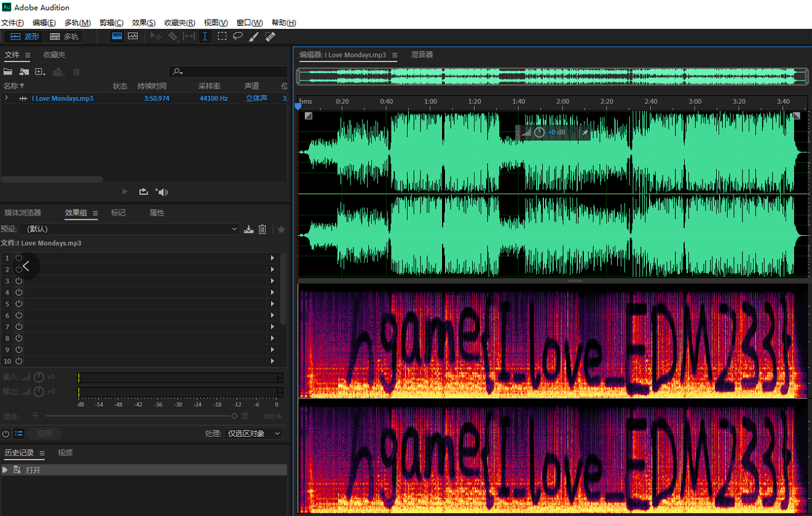Viewport: 812px width, 516px height.
Task: Select the Time Selection tool
Action: tap(205, 37)
